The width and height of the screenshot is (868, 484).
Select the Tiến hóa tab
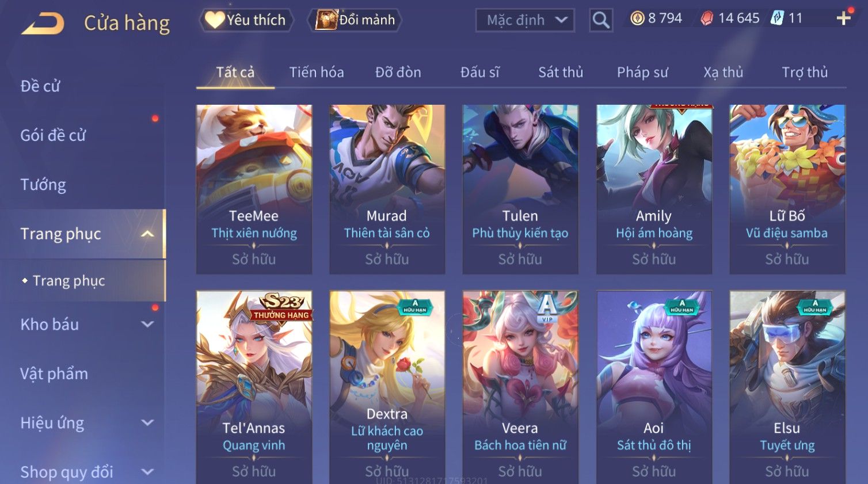[x=317, y=73]
